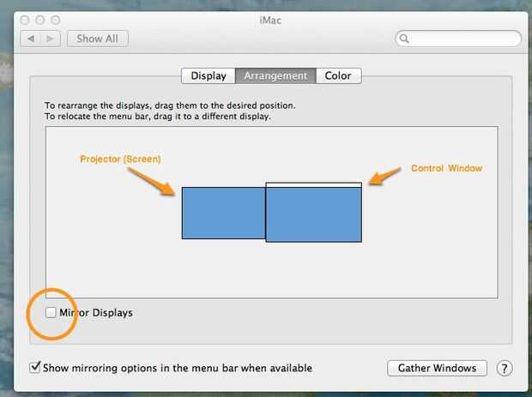Screen dimensions: 532x397
Task: Click the Gather Windows button
Action: coord(437,368)
